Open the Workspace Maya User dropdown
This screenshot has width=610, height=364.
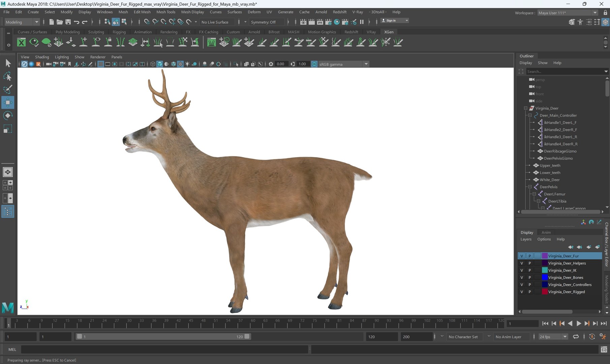tap(568, 13)
